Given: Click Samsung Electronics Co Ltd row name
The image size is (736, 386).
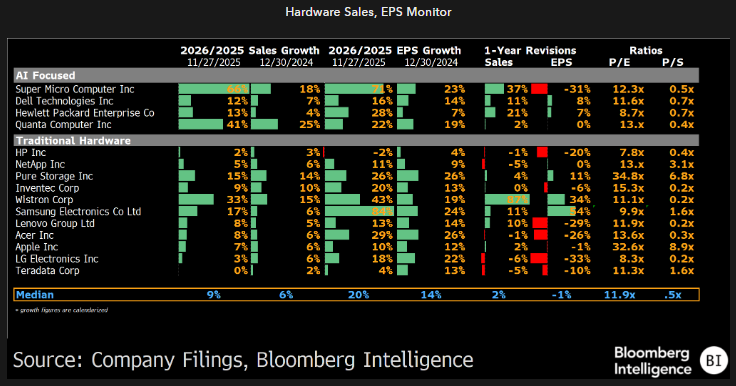Looking at the screenshot, I should [x=78, y=211].
